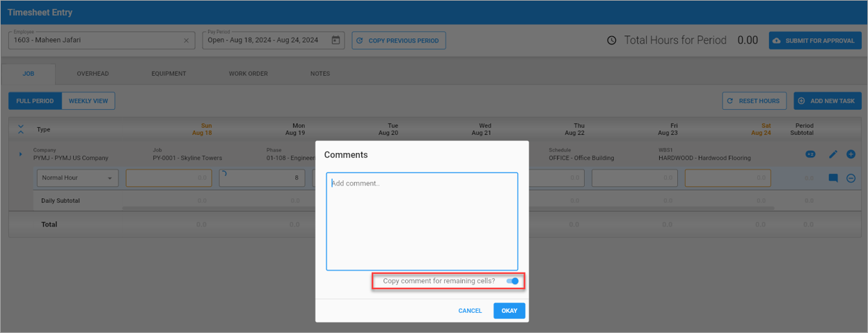Click OKAY in Comments dialog

(510, 311)
